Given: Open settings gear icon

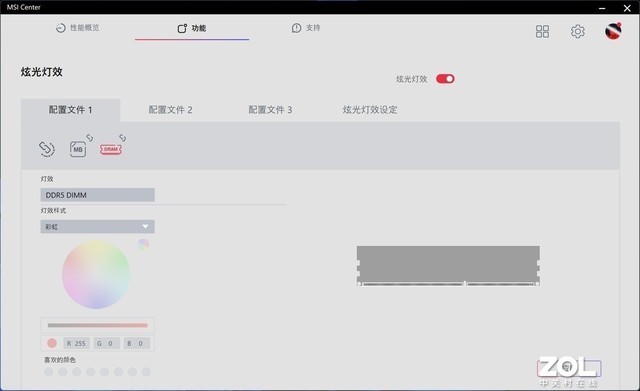Looking at the screenshot, I should [578, 31].
